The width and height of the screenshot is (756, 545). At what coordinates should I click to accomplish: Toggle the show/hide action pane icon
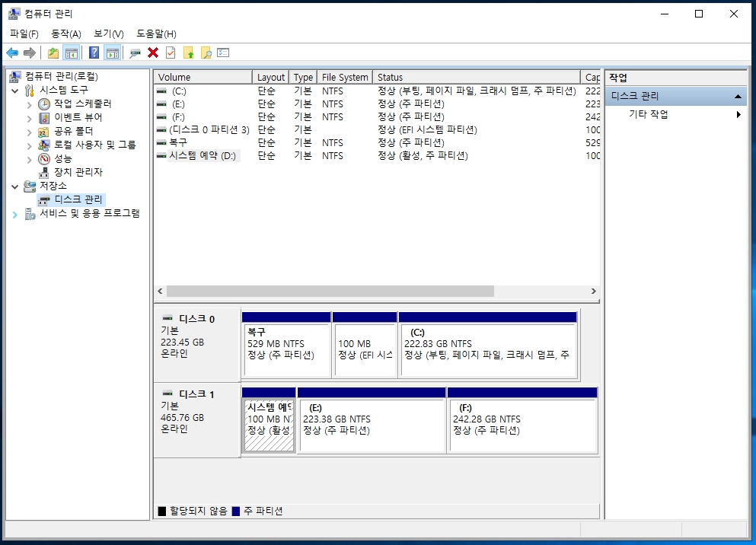click(x=113, y=53)
